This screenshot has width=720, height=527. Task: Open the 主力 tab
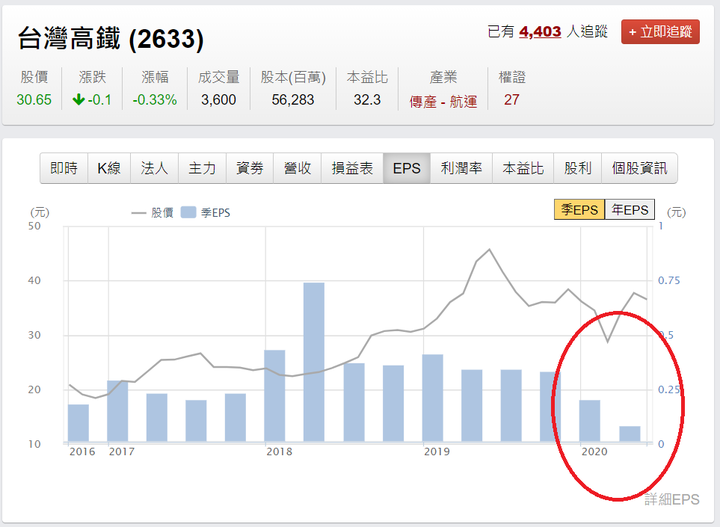pos(202,168)
